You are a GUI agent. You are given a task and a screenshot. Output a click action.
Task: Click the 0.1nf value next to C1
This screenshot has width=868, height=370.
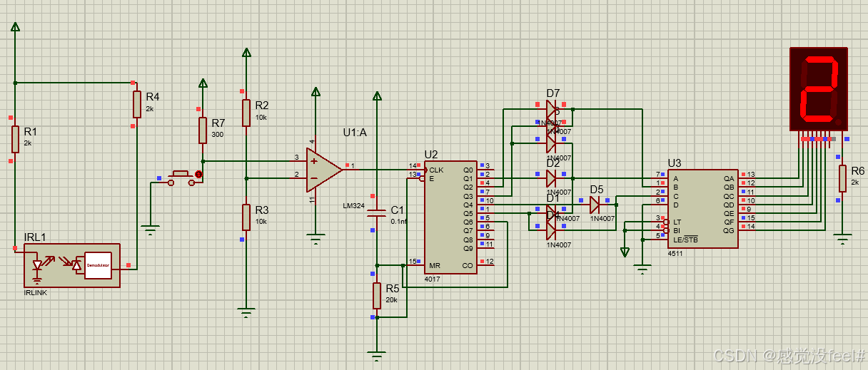(399, 222)
